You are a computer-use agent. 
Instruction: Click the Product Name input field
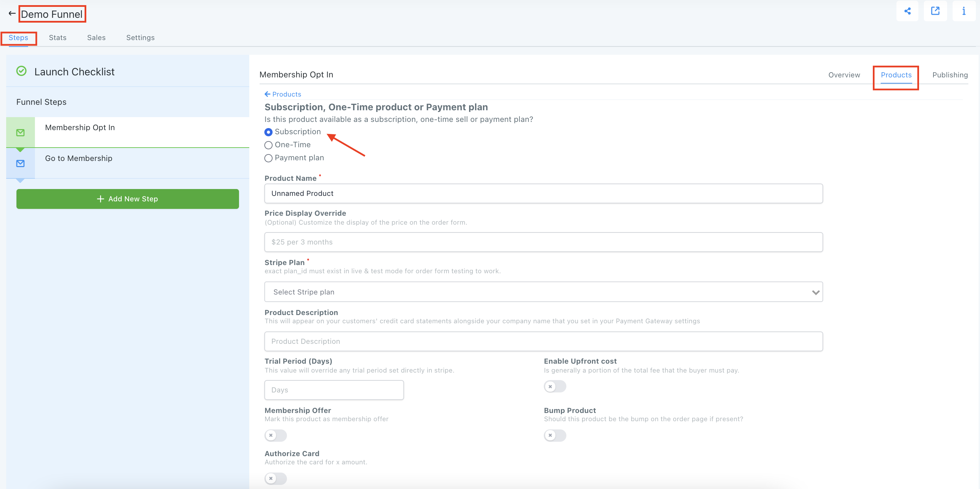point(543,193)
